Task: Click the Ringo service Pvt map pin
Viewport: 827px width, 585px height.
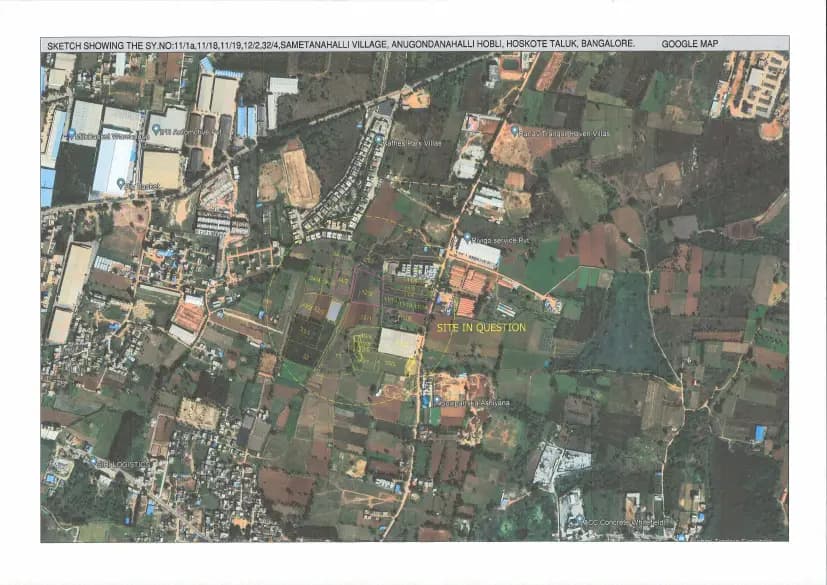Action: pyautogui.click(x=467, y=238)
